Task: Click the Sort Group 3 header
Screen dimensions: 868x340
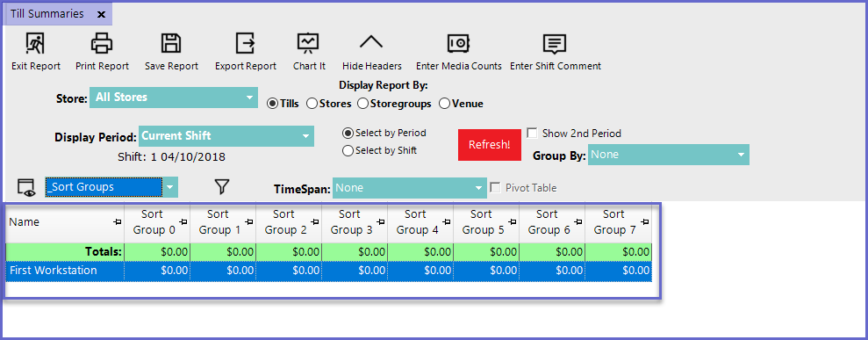Action: click(355, 222)
